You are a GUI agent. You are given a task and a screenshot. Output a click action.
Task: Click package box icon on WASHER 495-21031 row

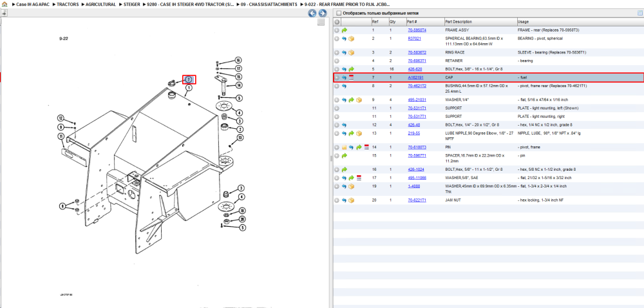pos(359,100)
